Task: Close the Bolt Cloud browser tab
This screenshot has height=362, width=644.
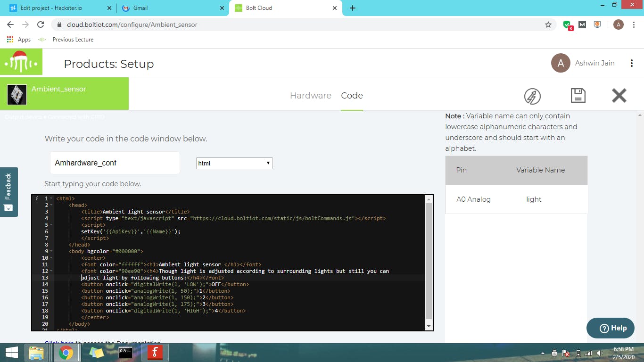Action: 335,8
